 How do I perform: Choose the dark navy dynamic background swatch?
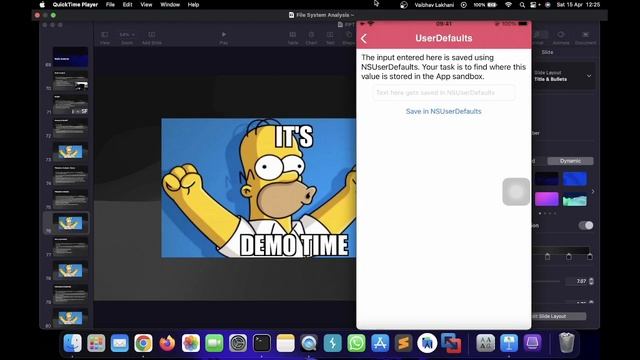[x=547, y=179]
